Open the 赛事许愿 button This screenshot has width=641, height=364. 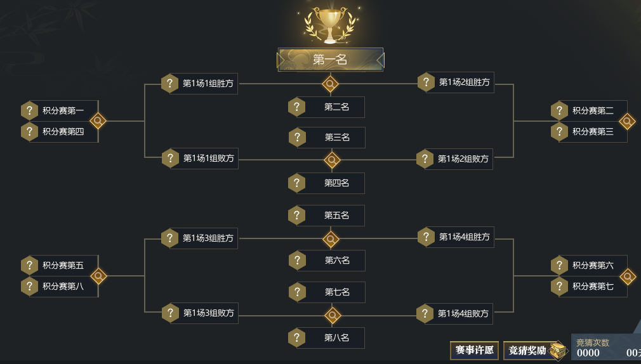point(474,351)
